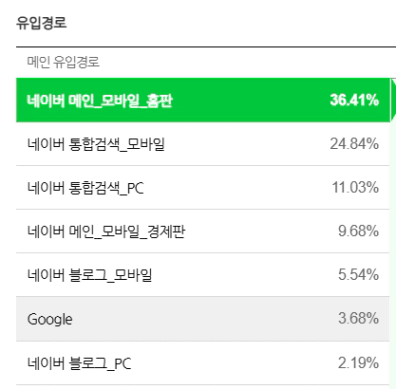
Task: Click the 2.19% percentage value
Action: (358, 363)
